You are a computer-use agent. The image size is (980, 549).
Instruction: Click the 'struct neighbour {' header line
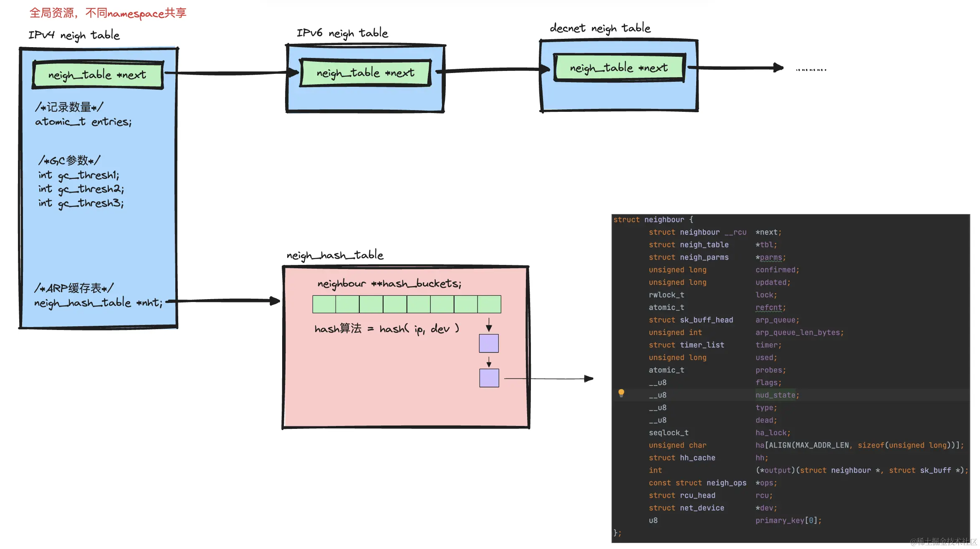[653, 219]
